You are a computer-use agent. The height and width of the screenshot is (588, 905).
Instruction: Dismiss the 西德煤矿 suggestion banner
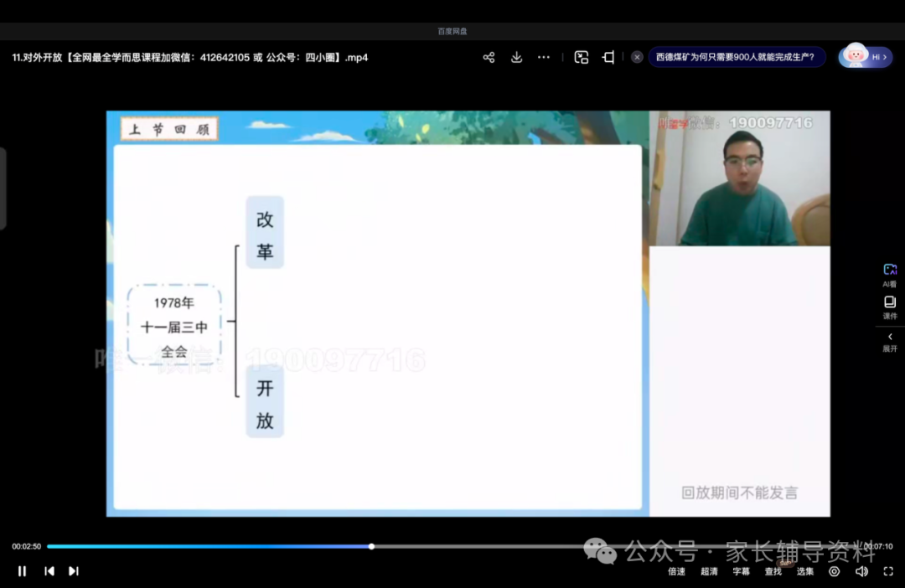tap(637, 57)
